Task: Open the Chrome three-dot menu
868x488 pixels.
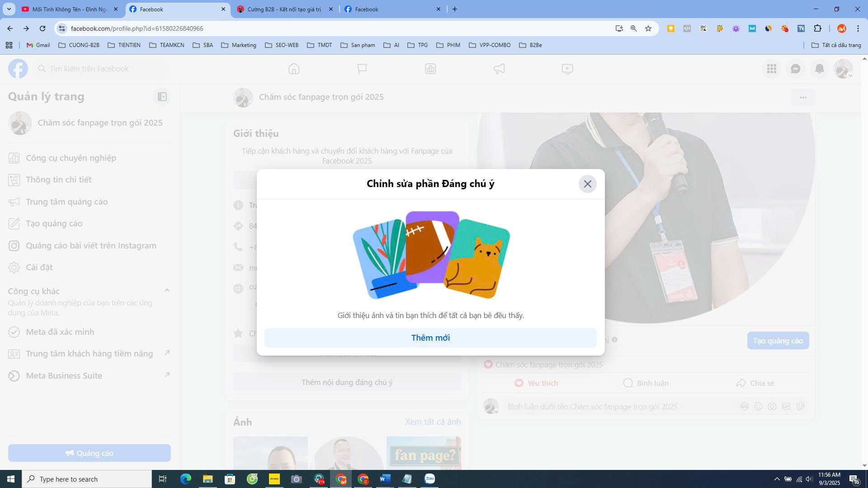Action: (858, 28)
